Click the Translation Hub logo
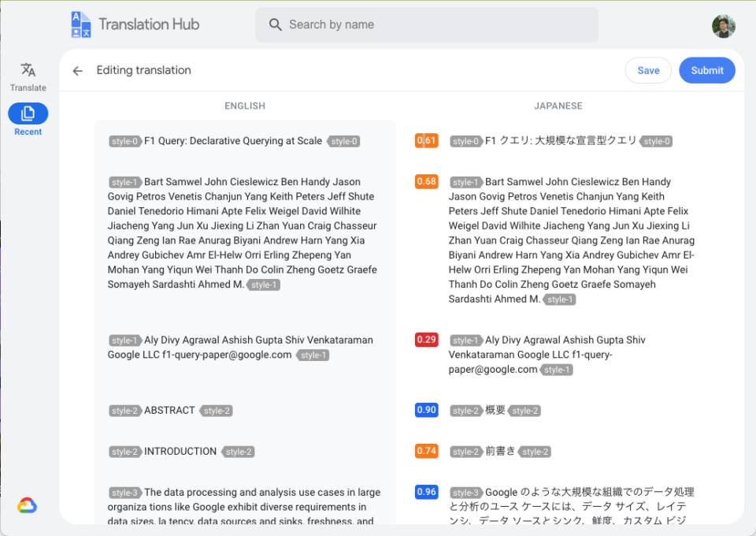The height and width of the screenshot is (536, 756). tap(134, 24)
